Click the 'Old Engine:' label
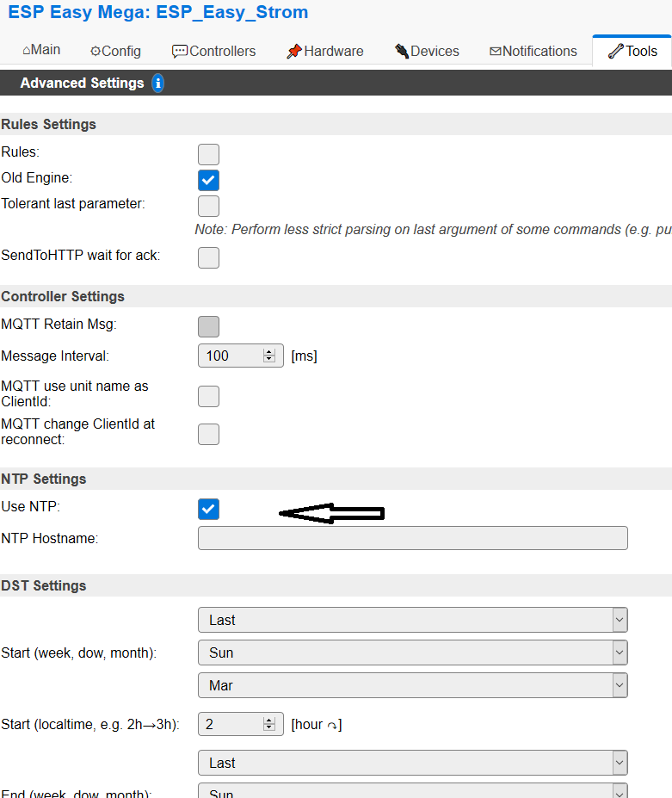This screenshot has width=672, height=798. (x=37, y=177)
